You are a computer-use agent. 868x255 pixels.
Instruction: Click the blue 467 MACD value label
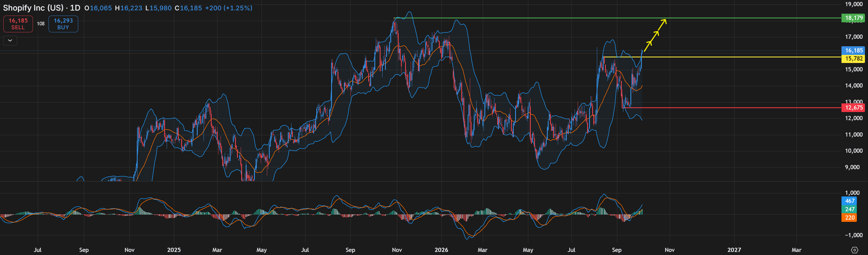pos(850,201)
